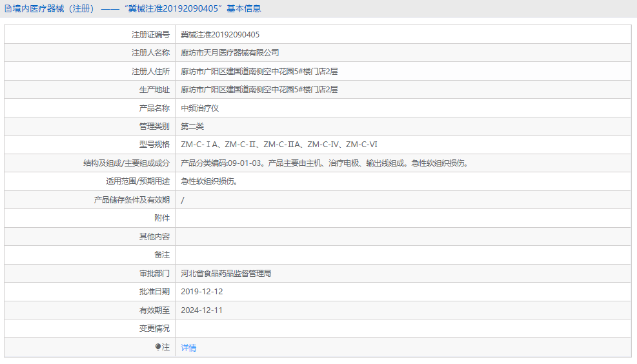Select model list starting ZM-C-ⅠA
The width and height of the screenshot is (637, 364).
279,144
